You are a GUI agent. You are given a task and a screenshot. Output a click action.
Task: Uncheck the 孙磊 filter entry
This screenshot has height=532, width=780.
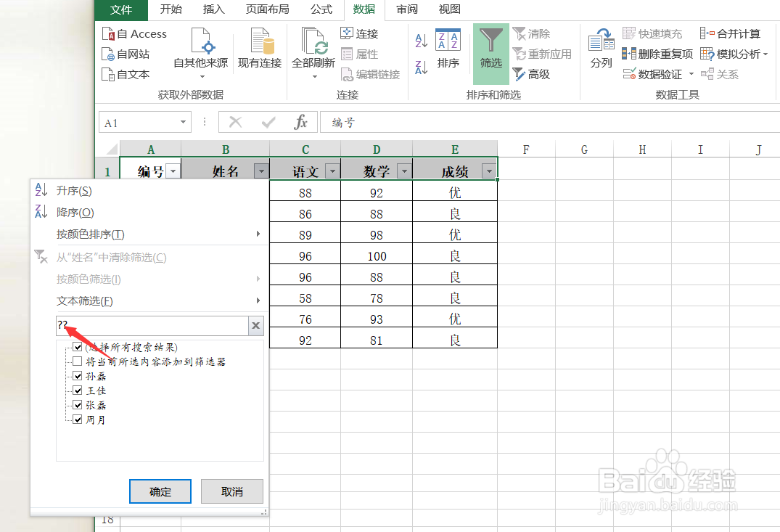tap(78, 376)
